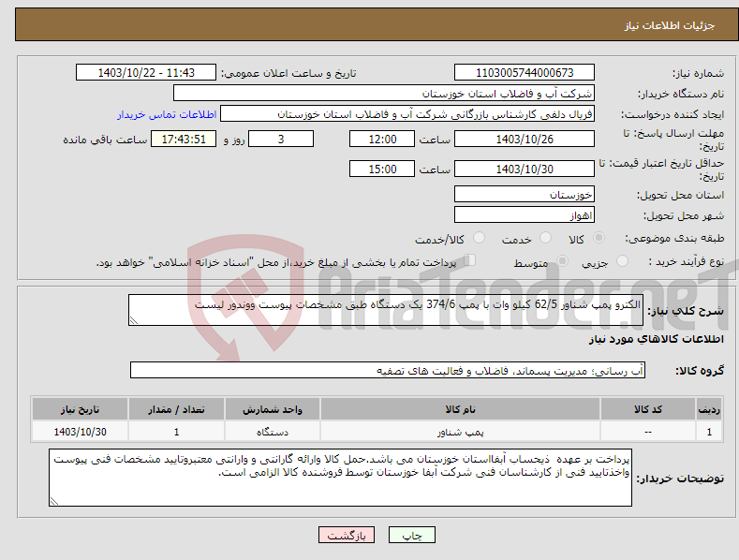Click the واحد شمارش column header

coord(273,409)
